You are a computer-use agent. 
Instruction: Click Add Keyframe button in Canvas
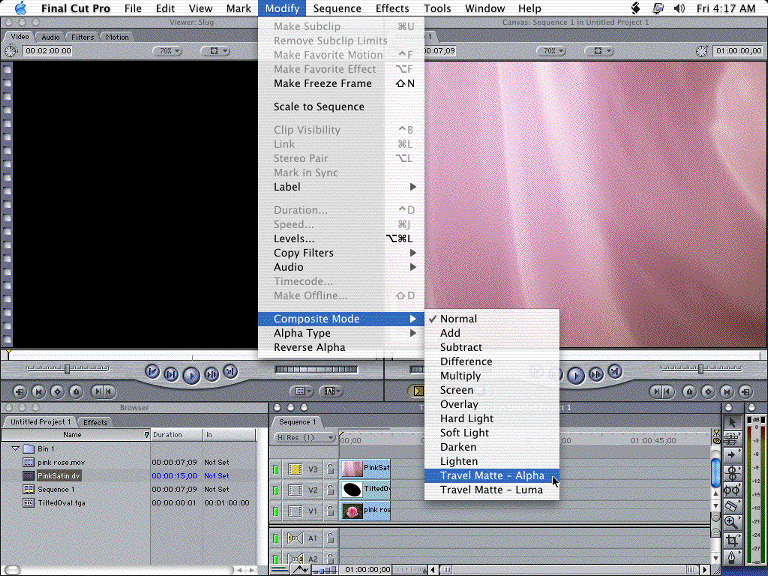point(708,391)
